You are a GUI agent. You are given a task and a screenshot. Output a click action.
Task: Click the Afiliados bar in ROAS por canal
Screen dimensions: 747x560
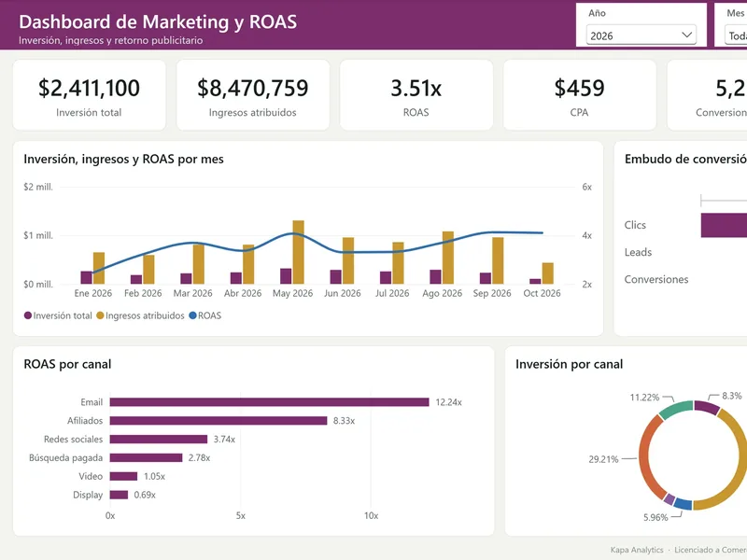coord(218,421)
